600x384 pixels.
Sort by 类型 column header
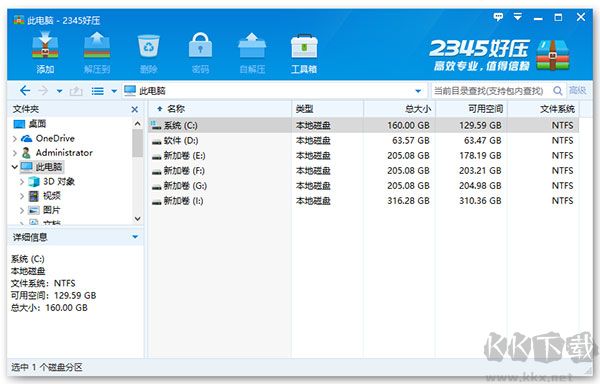point(328,109)
